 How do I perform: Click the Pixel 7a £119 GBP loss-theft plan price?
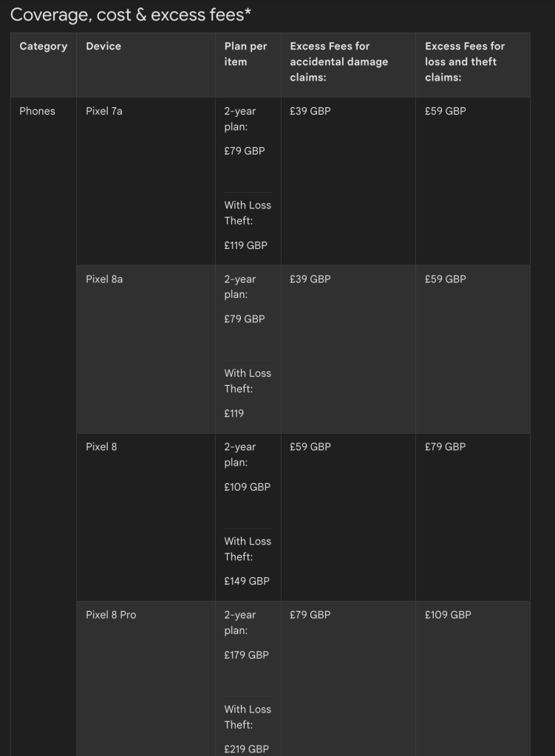245,245
